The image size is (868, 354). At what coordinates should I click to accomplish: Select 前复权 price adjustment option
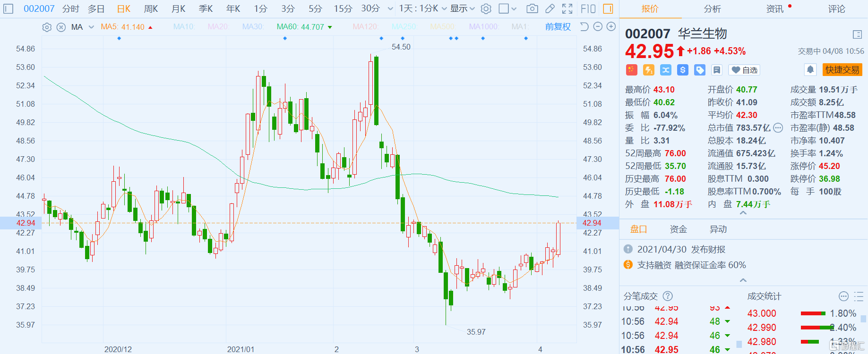pyautogui.click(x=558, y=27)
